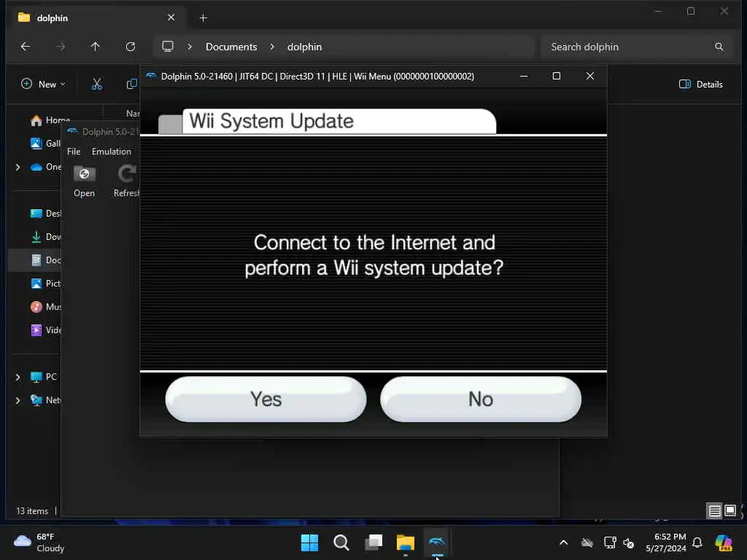
Task: Focus the Search dolphin field
Action: pyautogui.click(x=636, y=47)
